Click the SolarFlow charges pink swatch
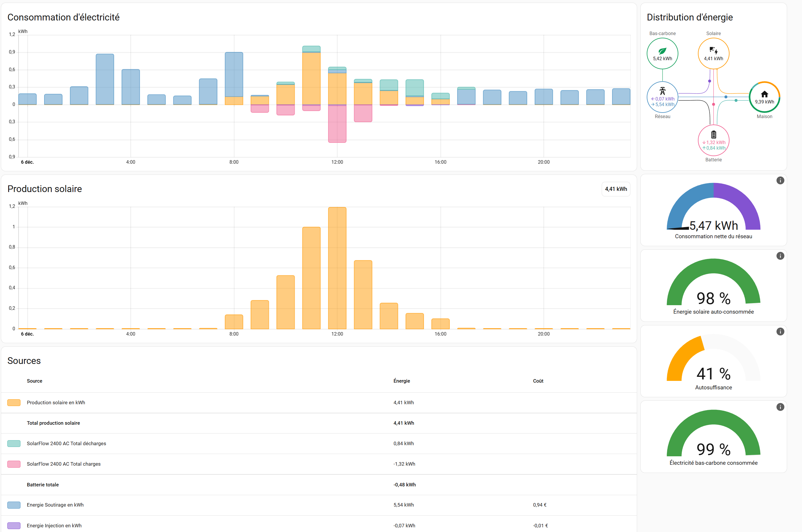This screenshot has width=802, height=532. pos(14,464)
